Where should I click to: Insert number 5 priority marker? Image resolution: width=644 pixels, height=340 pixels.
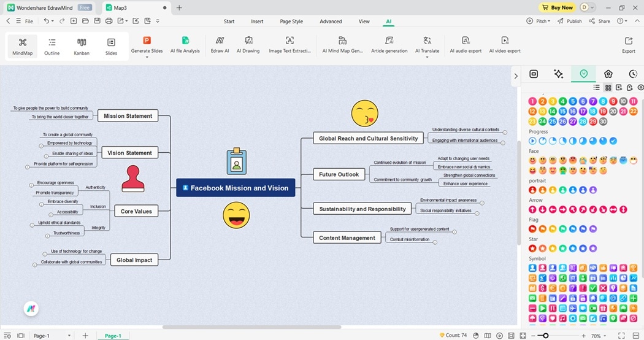coord(572,101)
